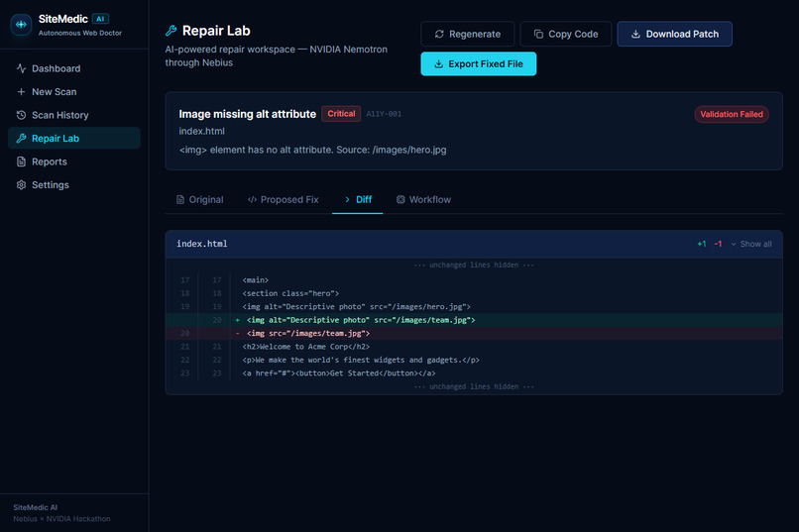Click the Scan History clock icon
The width and height of the screenshot is (799, 532).
[x=21, y=115]
